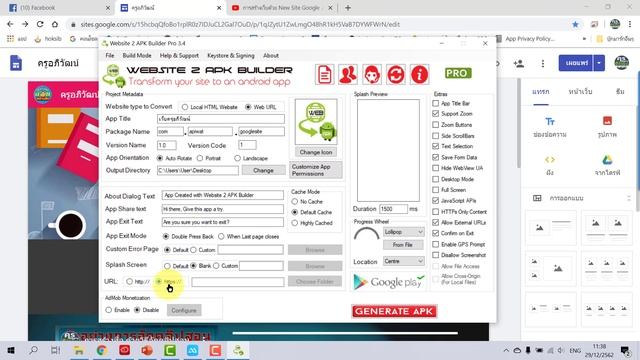
Task: Click the From File button
Action: click(x=403, y=245)
